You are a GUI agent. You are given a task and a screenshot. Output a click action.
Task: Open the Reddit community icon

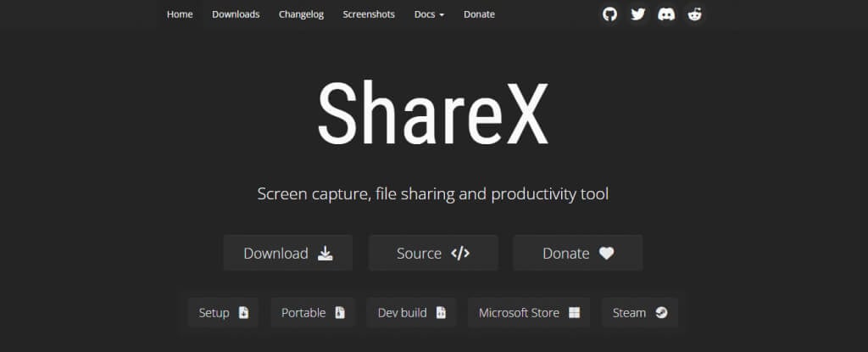(x=694, y=14)
